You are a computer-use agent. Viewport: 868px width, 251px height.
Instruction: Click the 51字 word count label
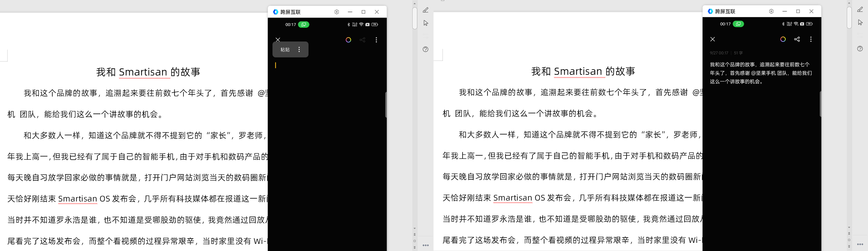739,53
